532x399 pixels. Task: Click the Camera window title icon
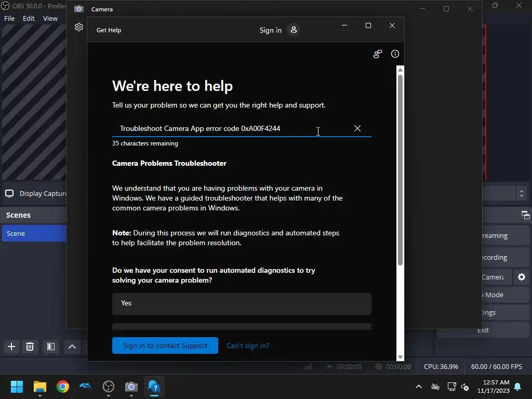[x=79, y=9]
